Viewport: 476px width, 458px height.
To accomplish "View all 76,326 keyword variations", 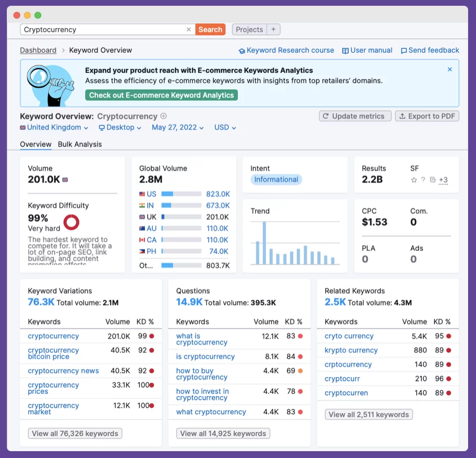I will (x=75, y=433).
